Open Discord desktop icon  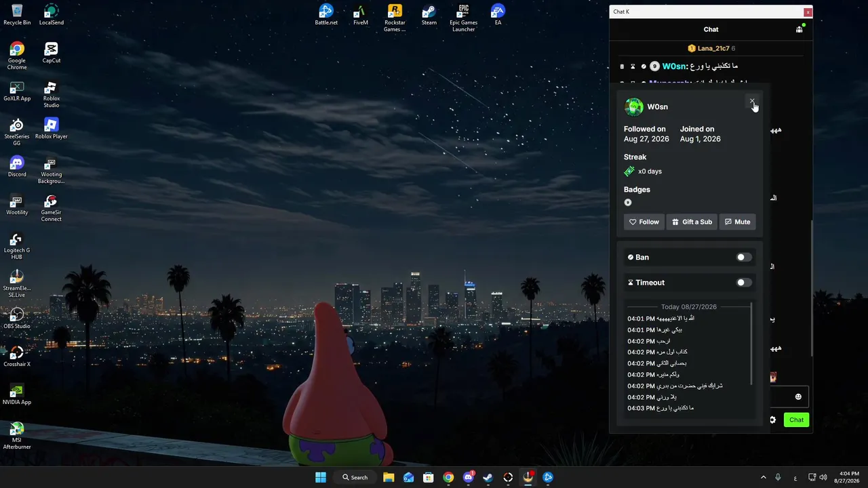coord(17,167)
